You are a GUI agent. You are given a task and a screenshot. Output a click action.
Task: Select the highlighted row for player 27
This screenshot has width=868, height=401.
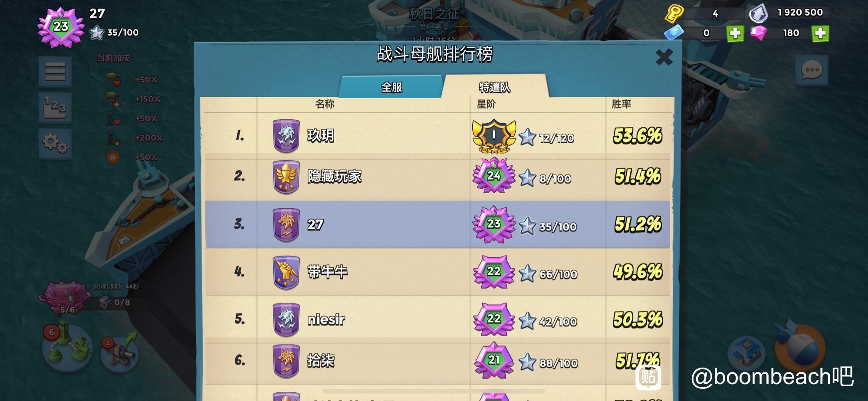[x=437, y=224]
